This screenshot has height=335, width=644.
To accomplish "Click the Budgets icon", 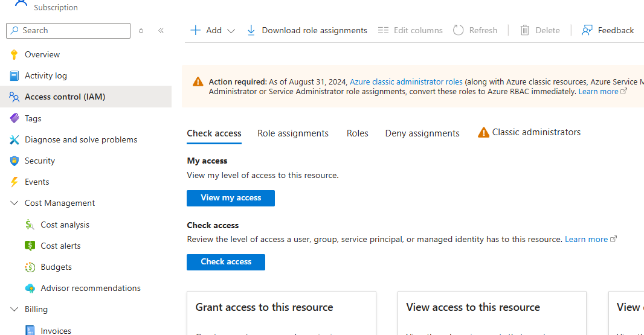I will (x=30, y=267).
